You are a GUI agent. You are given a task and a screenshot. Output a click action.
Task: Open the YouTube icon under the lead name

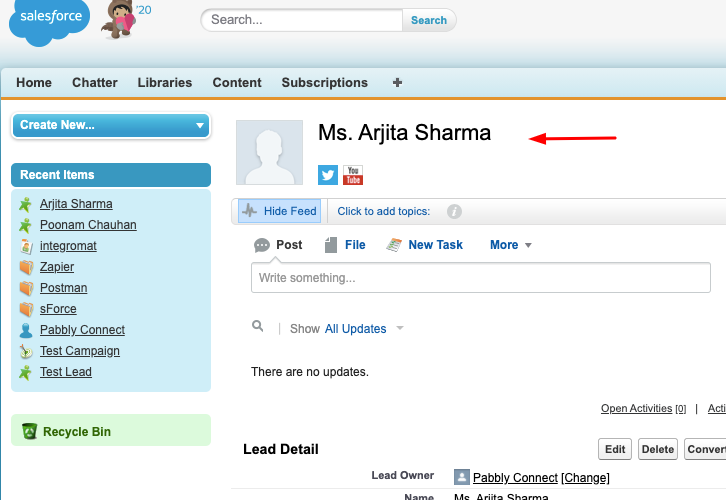coord(353,175)
